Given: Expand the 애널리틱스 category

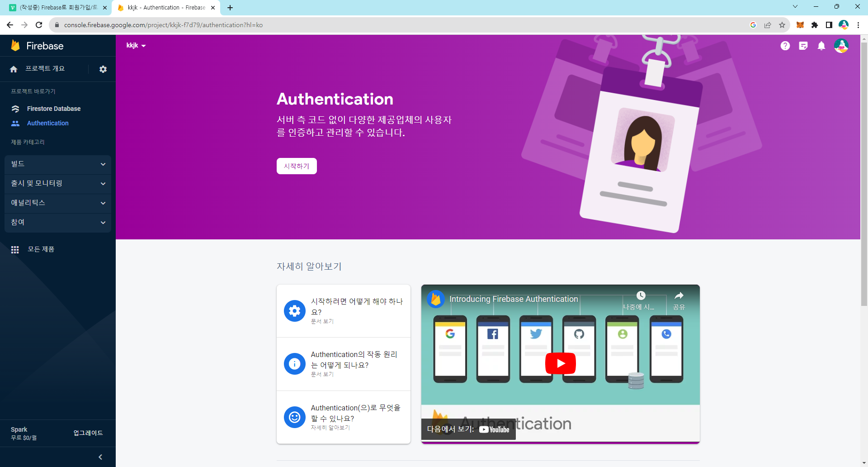Looking at the screenshot, I should pyautogui.click(x=58, y=203).
